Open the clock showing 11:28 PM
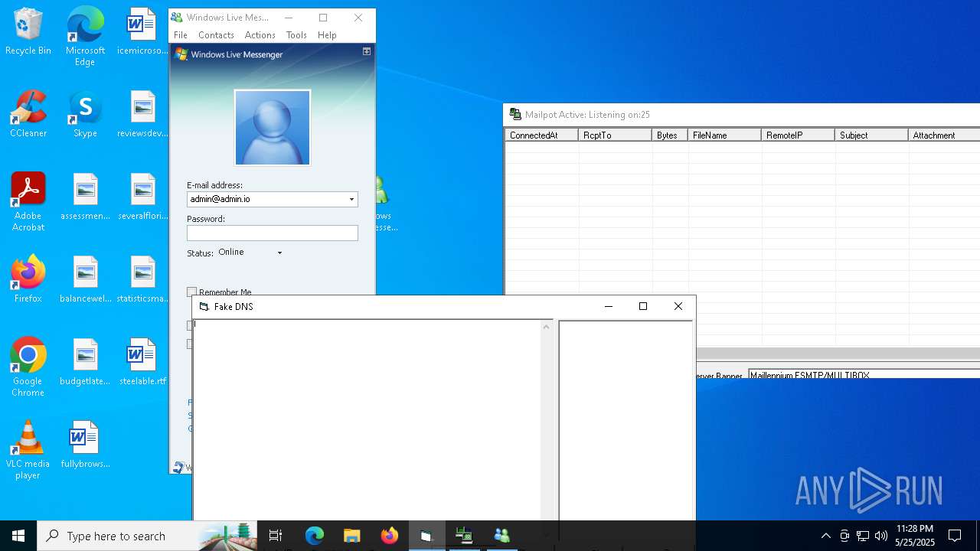 [x=915, y=536]
